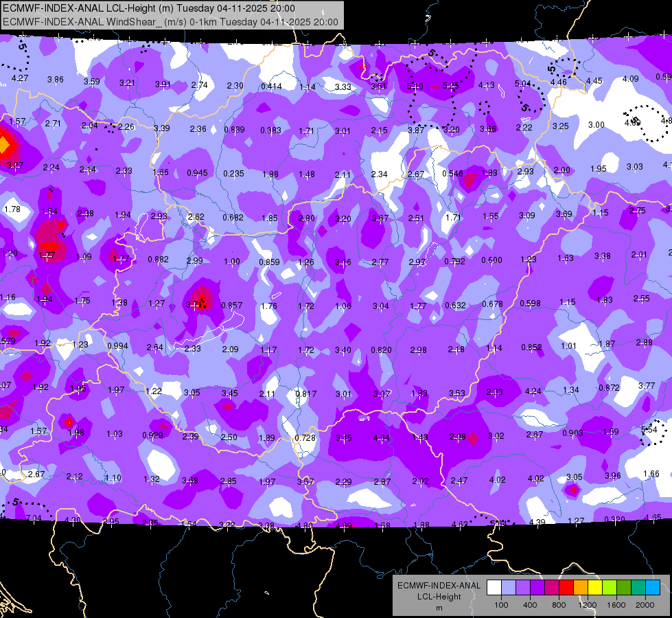The height and width of the screenshot is (618, 672).
Task: Click the grid value 4.24
Action: 533,391
